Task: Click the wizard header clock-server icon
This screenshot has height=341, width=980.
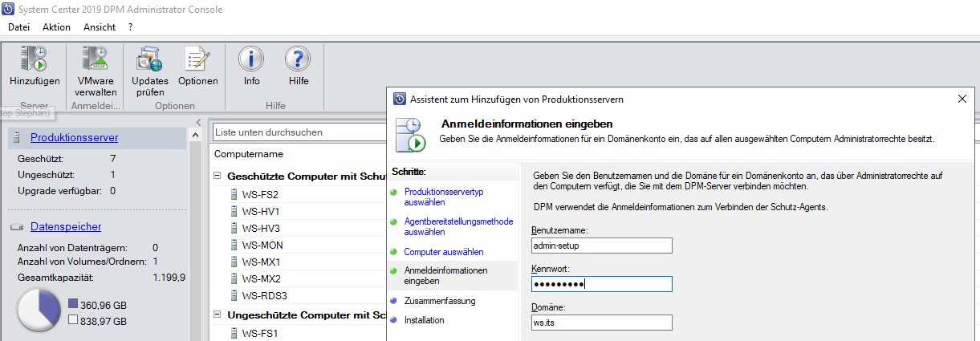Action: [410, 135]
